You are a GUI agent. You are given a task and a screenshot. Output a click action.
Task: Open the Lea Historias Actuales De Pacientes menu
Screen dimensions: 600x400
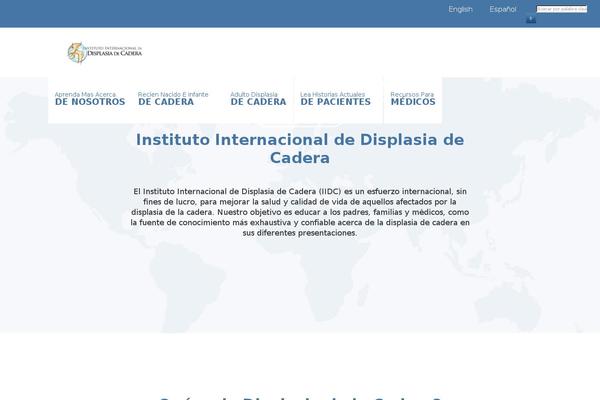pyautogui.click(x=336, y=99)
